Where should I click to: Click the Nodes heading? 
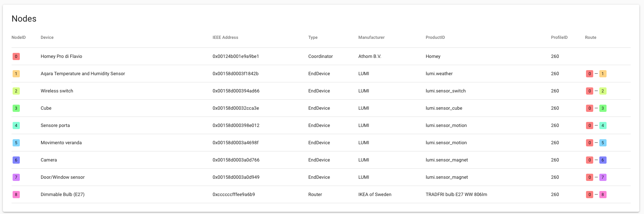24,19
